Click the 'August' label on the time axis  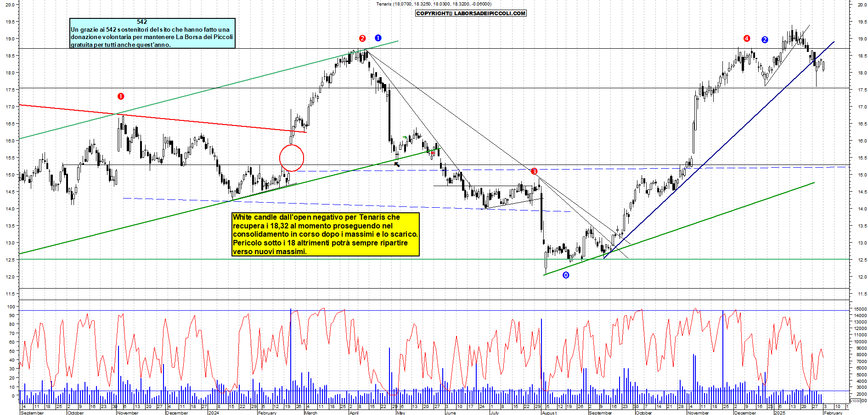click(x=549, y=413)
